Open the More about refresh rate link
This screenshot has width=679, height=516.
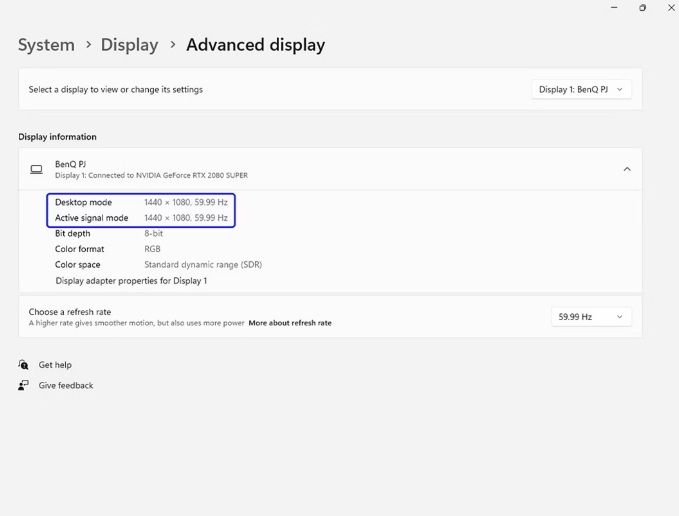pyautogui.click(x=290, y=323)
